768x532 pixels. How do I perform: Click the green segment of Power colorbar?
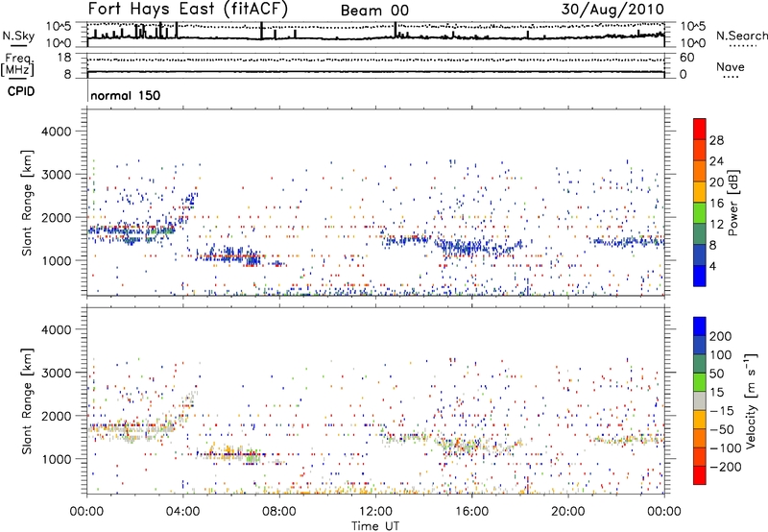[700, 213]
